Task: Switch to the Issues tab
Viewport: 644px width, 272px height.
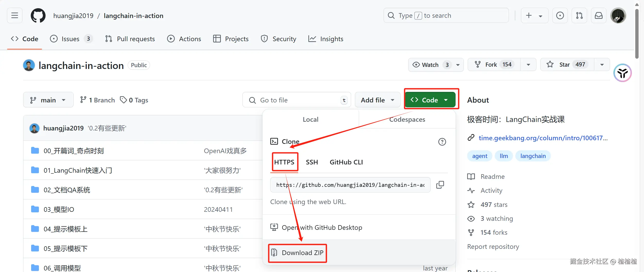Action: point(71,39)
